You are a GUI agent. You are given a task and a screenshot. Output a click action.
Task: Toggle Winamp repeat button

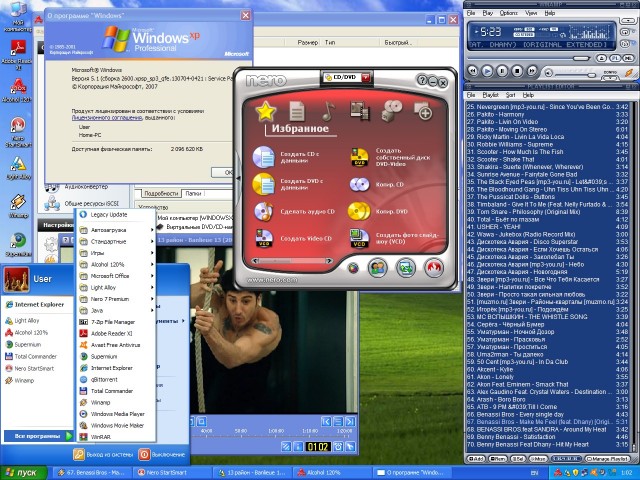pyautogui.click(x=625, y=32)
